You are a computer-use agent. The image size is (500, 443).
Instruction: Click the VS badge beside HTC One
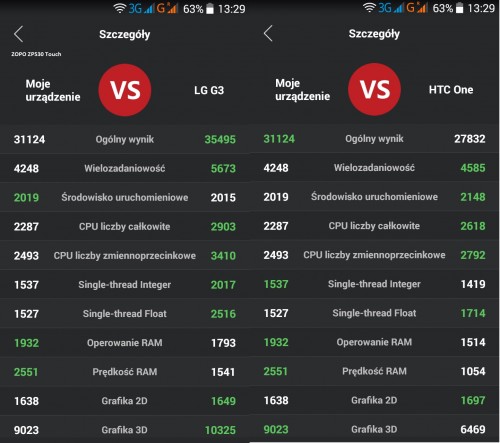tap(374, 89)
